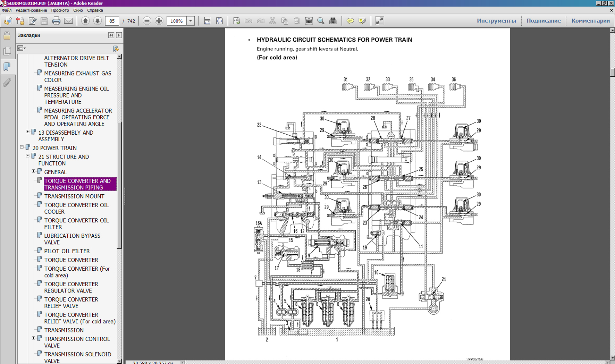The height and width of the screenshot is (364, 615).
Task: Add a sticky note comment
Action: tap(350, 21)
